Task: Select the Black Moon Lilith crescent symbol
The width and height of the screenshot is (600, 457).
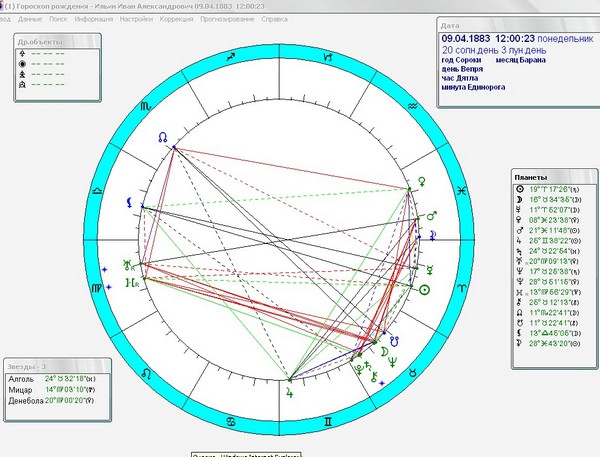Action: pyautogui.click(x=130, y=203)
